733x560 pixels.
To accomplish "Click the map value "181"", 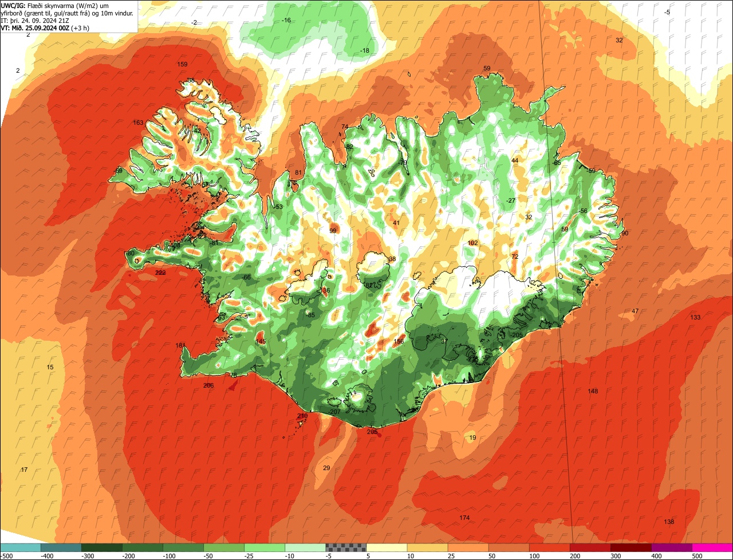I will [180, 345].
